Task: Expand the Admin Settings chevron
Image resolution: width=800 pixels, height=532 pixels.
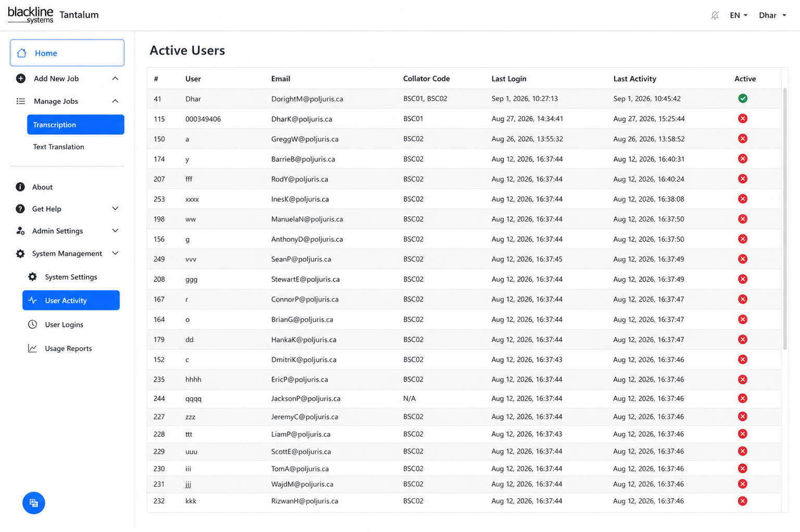Action: click(x=115, y=231)
